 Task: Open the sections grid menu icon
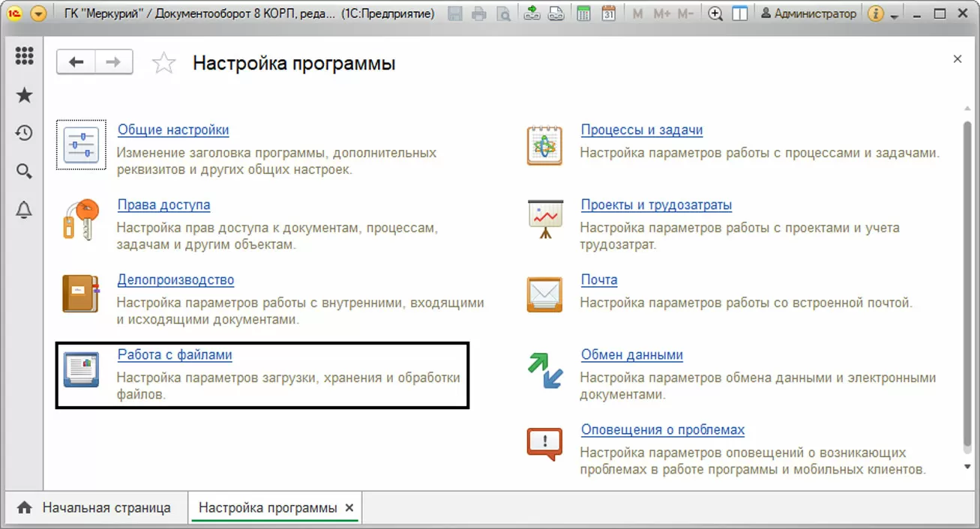tap(24, 56)
